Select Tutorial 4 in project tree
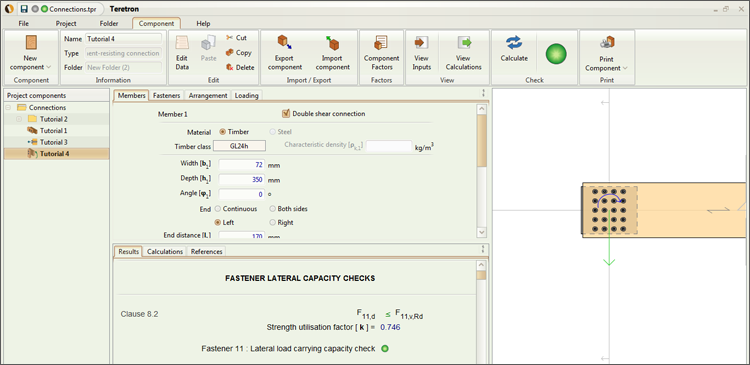Screen dimensions: 750x365 point(55,154)
